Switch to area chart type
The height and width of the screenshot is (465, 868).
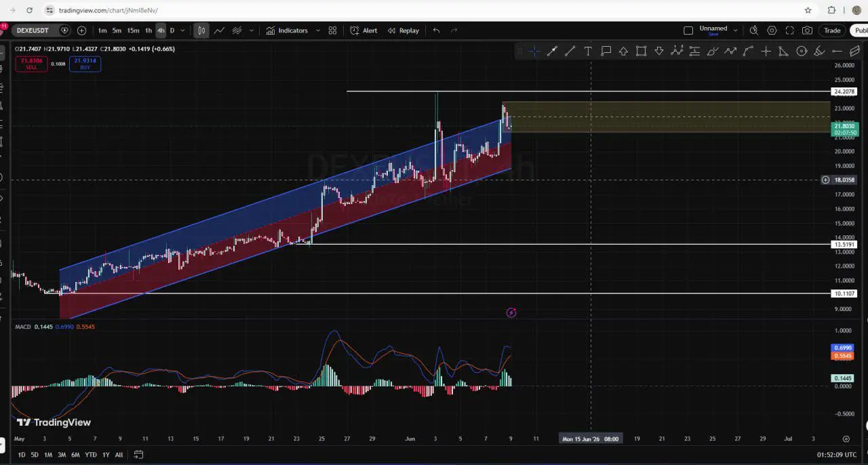(x=237, y=31)
